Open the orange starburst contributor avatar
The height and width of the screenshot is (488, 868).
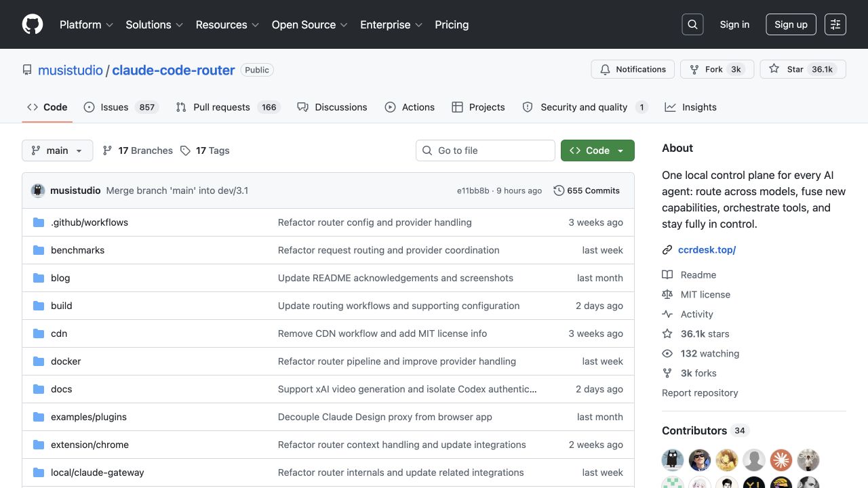click(x=781, y=460)
